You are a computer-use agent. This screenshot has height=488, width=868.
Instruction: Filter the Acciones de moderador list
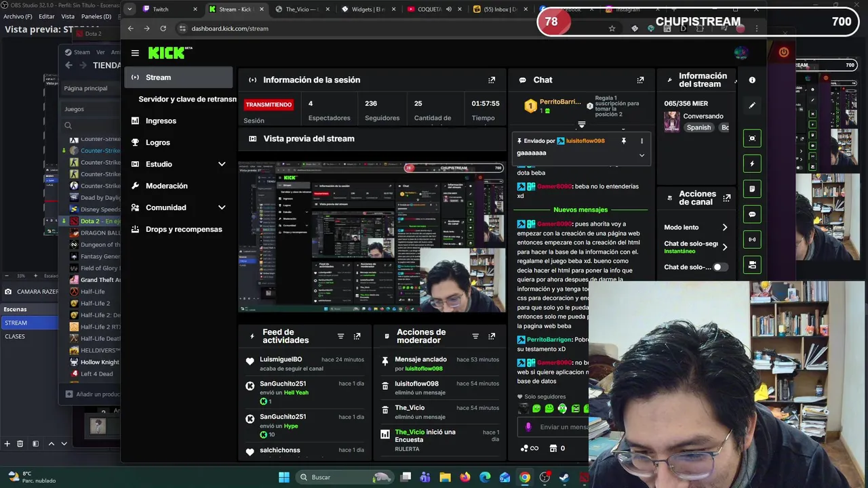click(475, 336)
